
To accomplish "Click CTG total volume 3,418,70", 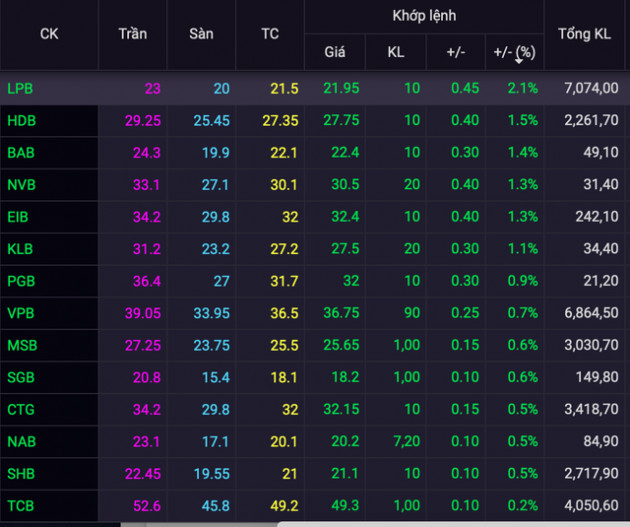I will pos(591,409).
